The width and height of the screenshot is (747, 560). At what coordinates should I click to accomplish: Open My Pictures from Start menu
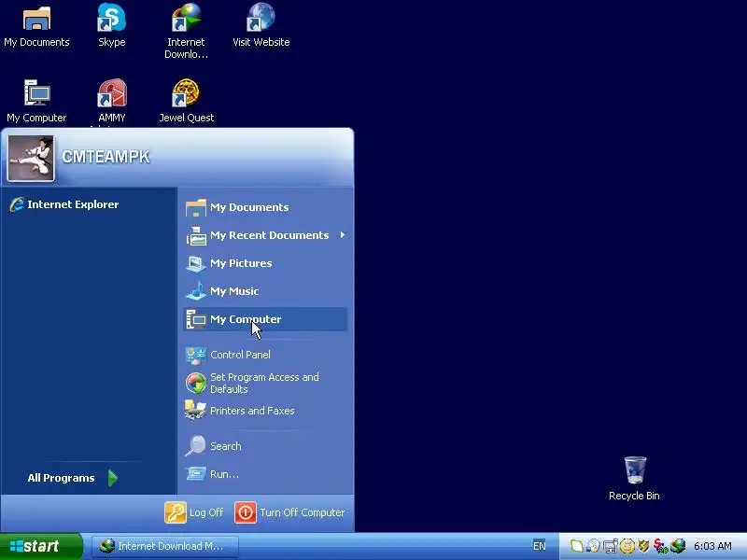(x=266, y=263)
